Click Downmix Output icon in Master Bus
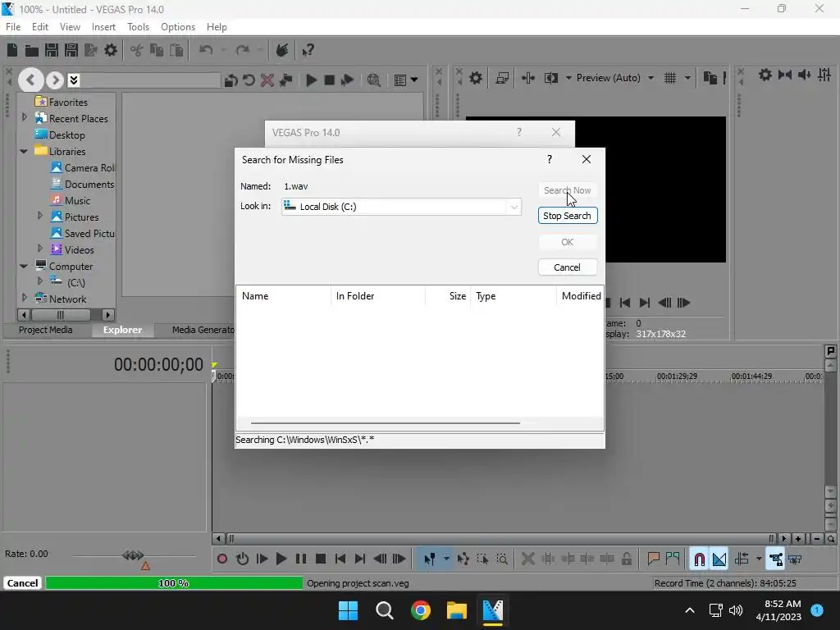 click(785, 75)
